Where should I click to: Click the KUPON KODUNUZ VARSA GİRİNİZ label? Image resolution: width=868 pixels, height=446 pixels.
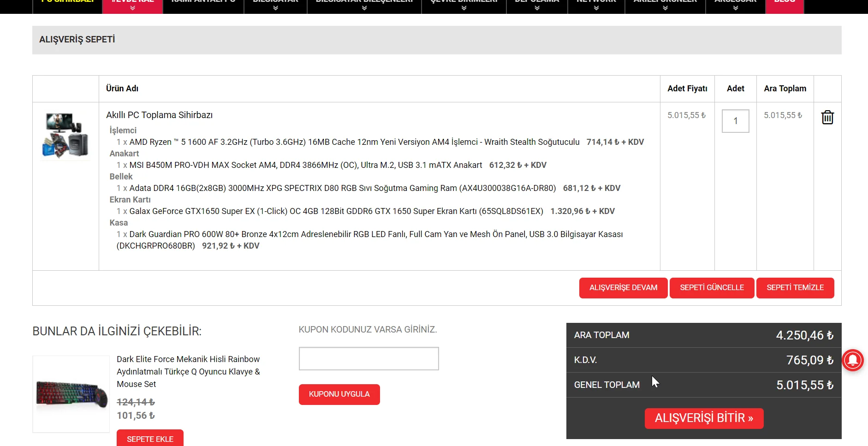368,330
